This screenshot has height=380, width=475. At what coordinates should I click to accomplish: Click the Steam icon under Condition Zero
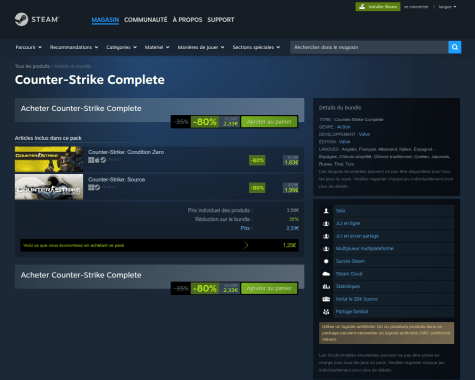click(103, 160)
